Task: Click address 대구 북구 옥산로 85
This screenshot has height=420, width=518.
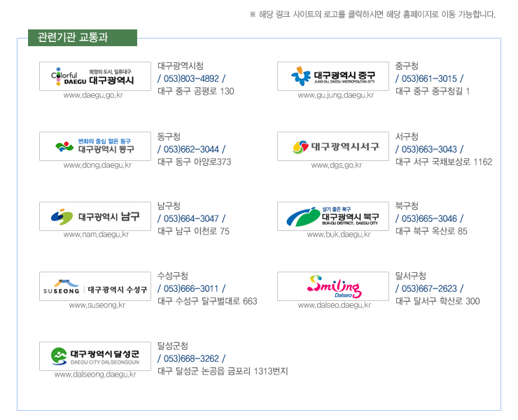Action: click(x=431, y=231)
